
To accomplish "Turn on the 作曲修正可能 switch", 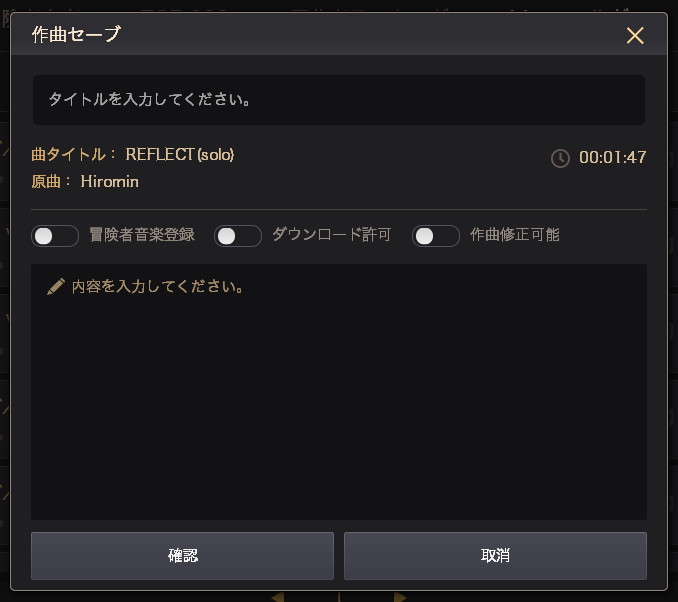I will tap(436, 236).
